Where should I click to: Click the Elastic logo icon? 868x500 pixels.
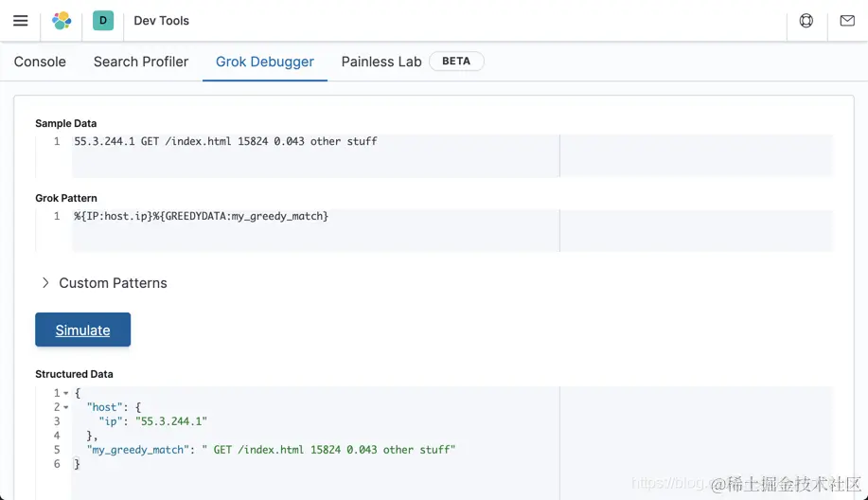point(62,21)
